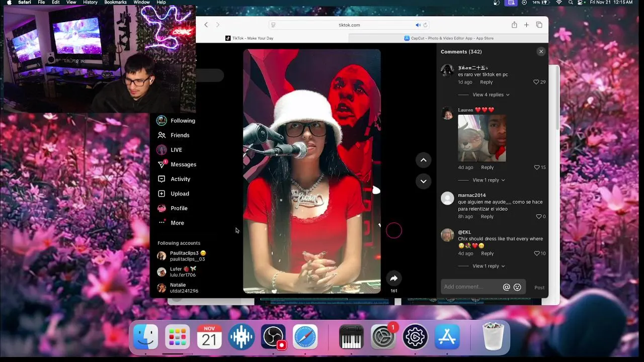This screenshot has height=362, width=644.
Task: Go to previous video with up arrow
Action: pos(424,160)
